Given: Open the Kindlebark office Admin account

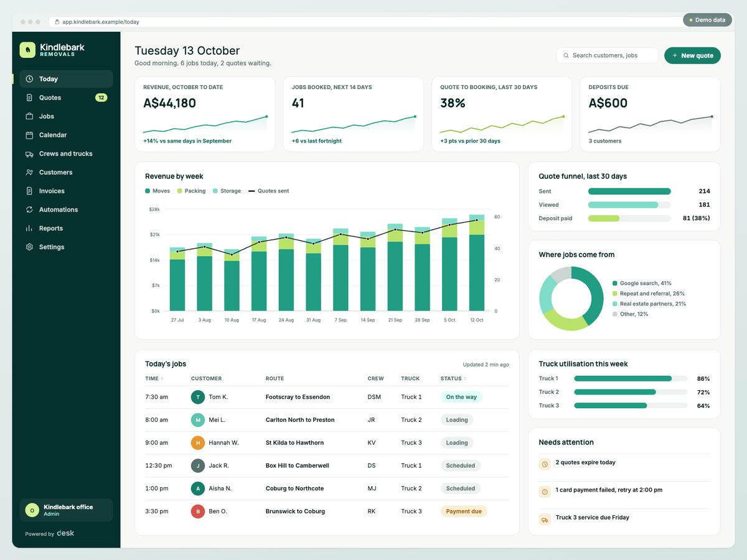Looking at the screenshot, I should pos(66,510).
